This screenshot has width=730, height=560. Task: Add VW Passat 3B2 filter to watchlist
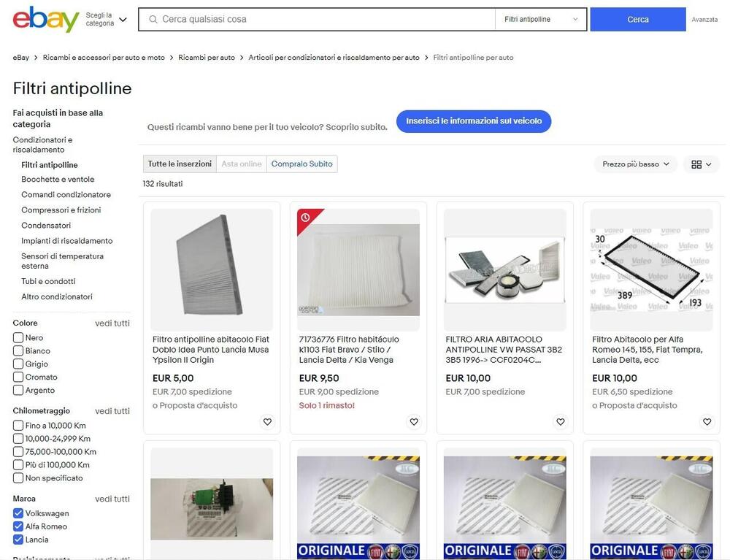pos(561,422)
